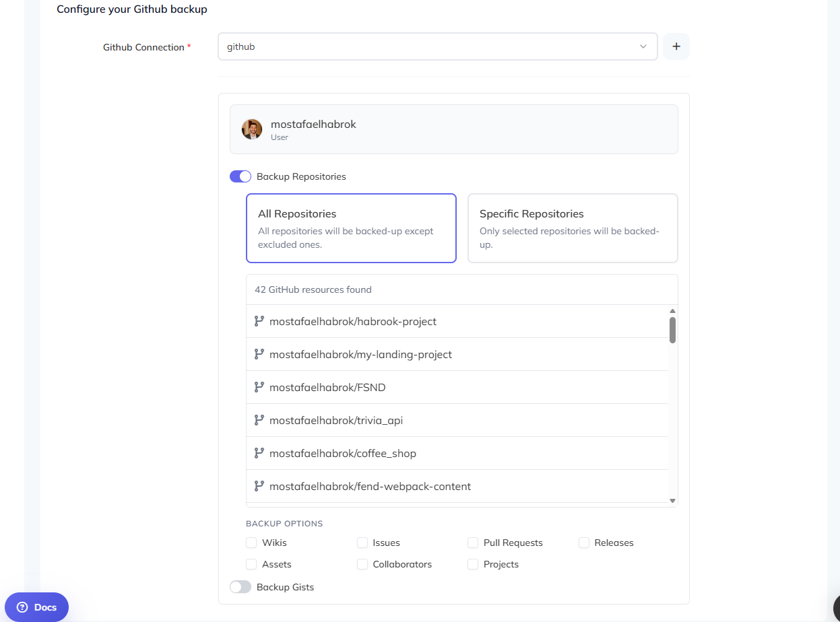The height and width of the screenshot is (622, 840).
Task: Click the plus button to add a connection
Action: [x=676, y=46]
